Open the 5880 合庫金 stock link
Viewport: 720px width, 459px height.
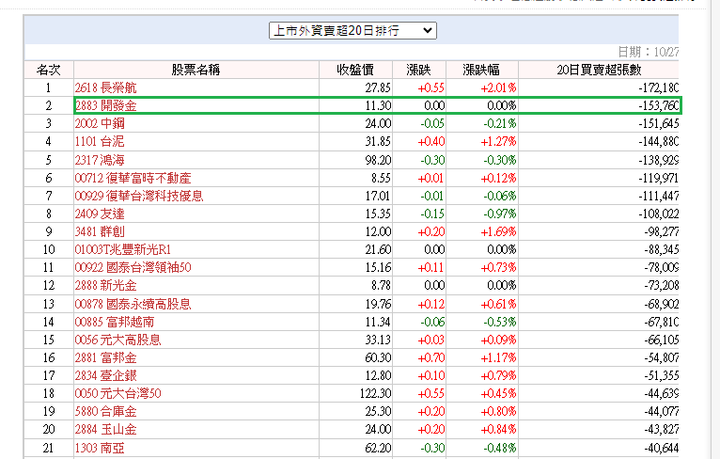(106, 411)
